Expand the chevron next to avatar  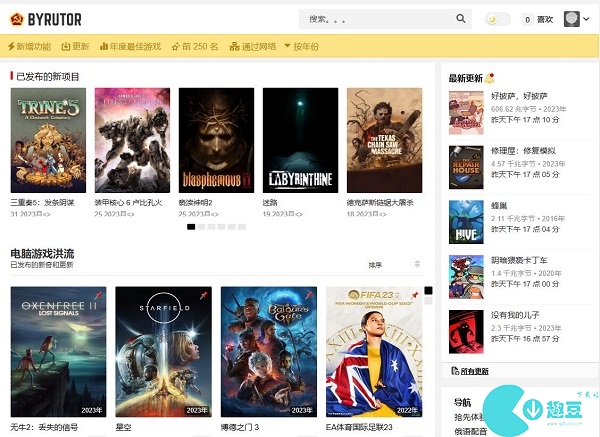pyautogui.click(x=586, y=19)
